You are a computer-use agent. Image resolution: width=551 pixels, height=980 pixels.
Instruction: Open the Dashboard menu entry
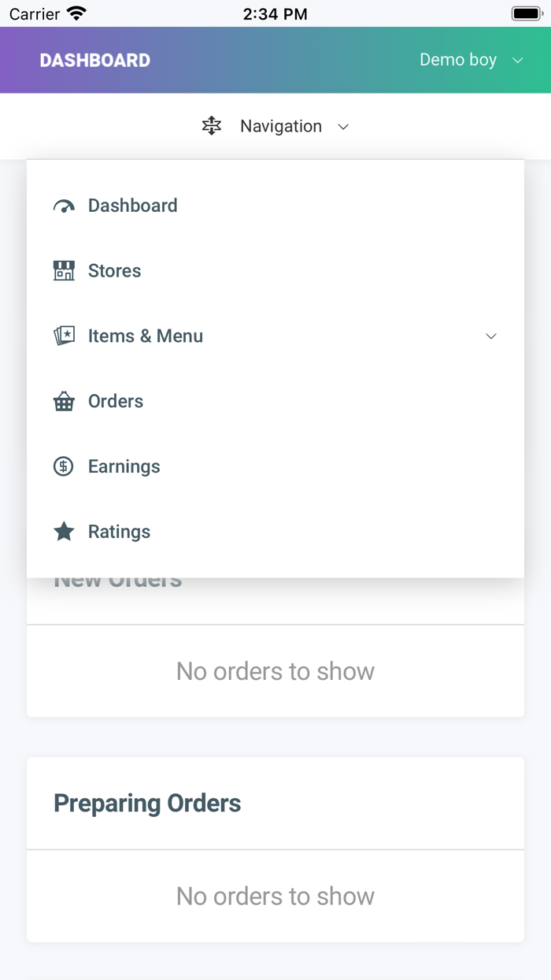(x=132, y=206)
